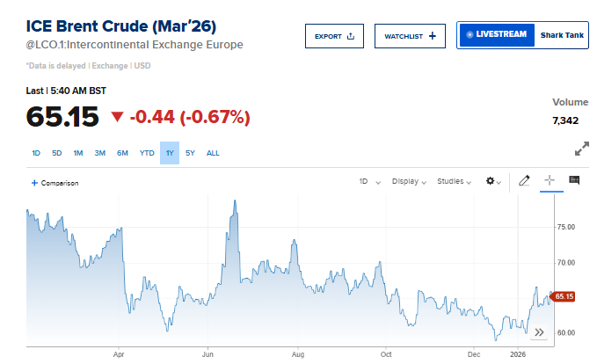Open chart settings gear menu

492,182
